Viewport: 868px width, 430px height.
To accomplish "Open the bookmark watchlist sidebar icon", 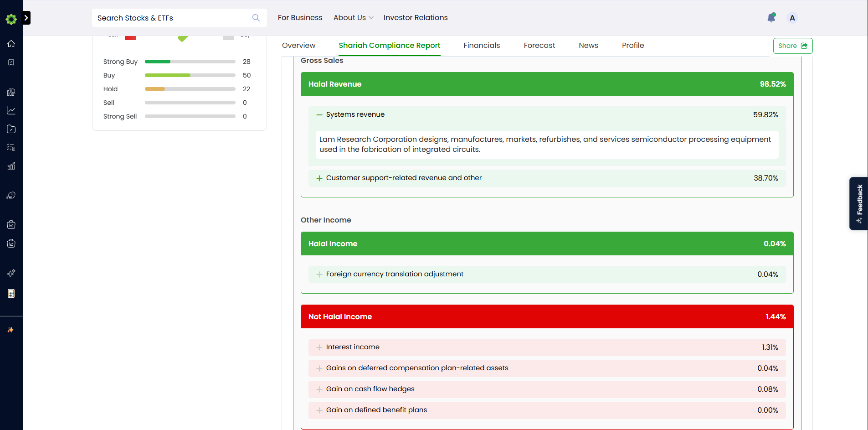I will 11,62.
